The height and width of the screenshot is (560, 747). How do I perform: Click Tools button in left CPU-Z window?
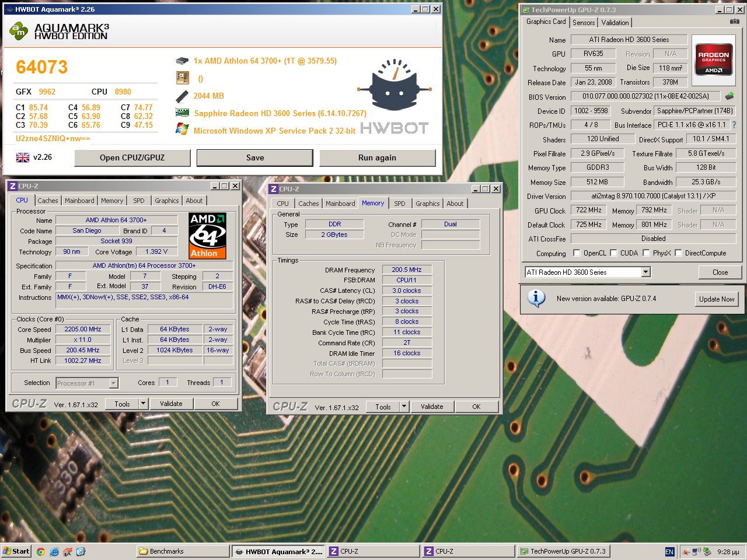pyautogui.click(x=122, y=404)
